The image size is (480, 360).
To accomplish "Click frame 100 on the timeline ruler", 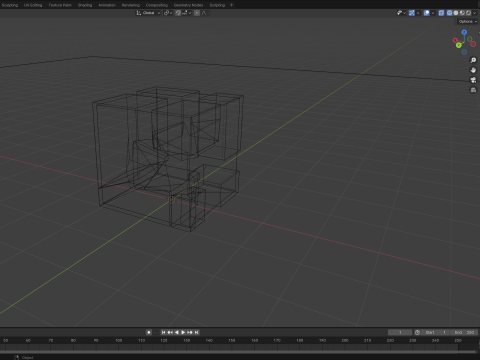I will (118, 340).
